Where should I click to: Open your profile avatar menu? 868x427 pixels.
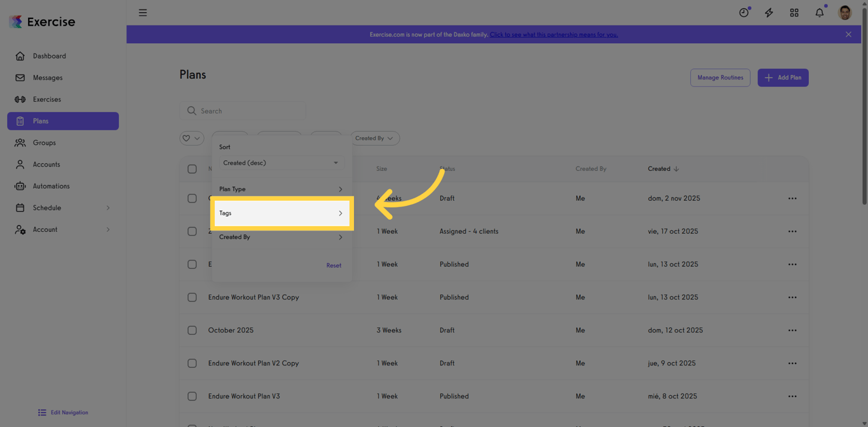[844, 12]
